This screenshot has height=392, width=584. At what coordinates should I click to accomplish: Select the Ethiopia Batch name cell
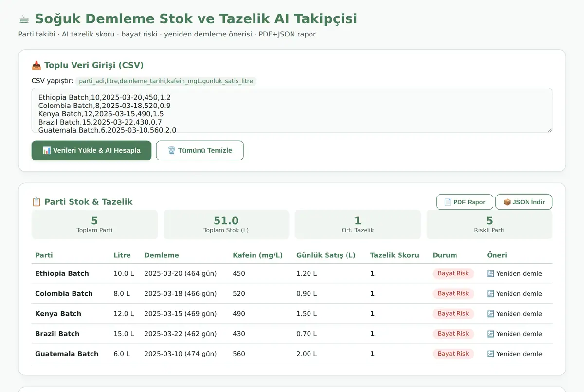[x=62, y=273]
